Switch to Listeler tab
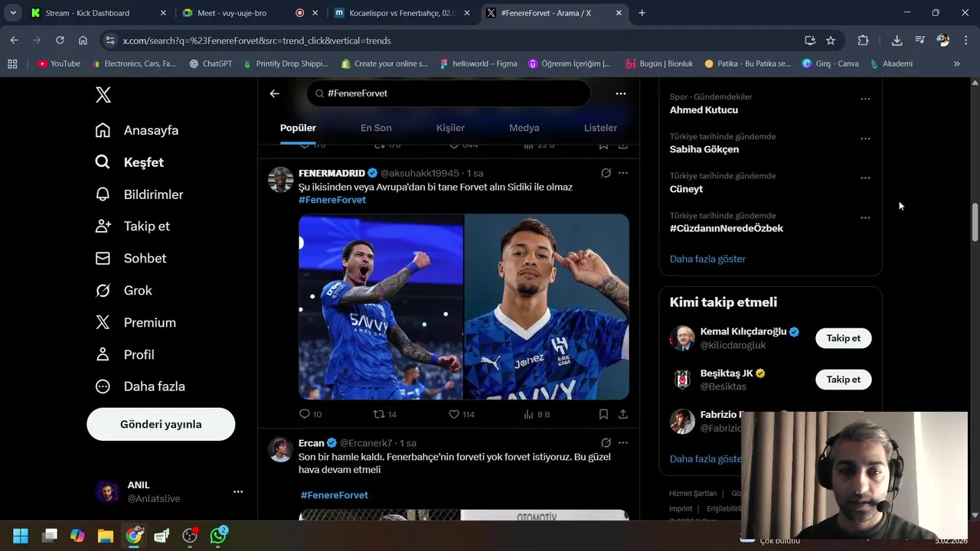Image resolution: width=980 pixels, height=551 pixels. pos(600,128)
